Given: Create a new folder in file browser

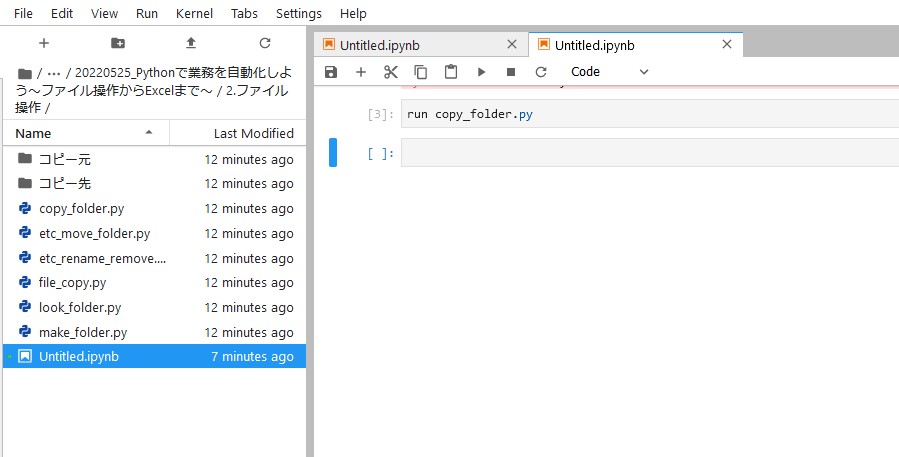Looking at the screenshot, I should click(118, 43).
